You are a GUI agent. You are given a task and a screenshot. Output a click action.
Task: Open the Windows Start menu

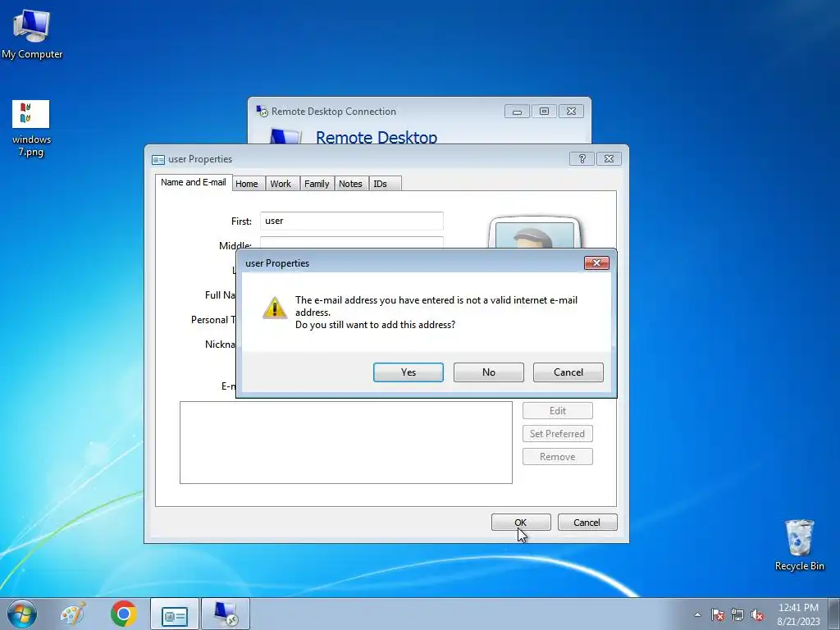pyautogui.click(x=22, y=614)
